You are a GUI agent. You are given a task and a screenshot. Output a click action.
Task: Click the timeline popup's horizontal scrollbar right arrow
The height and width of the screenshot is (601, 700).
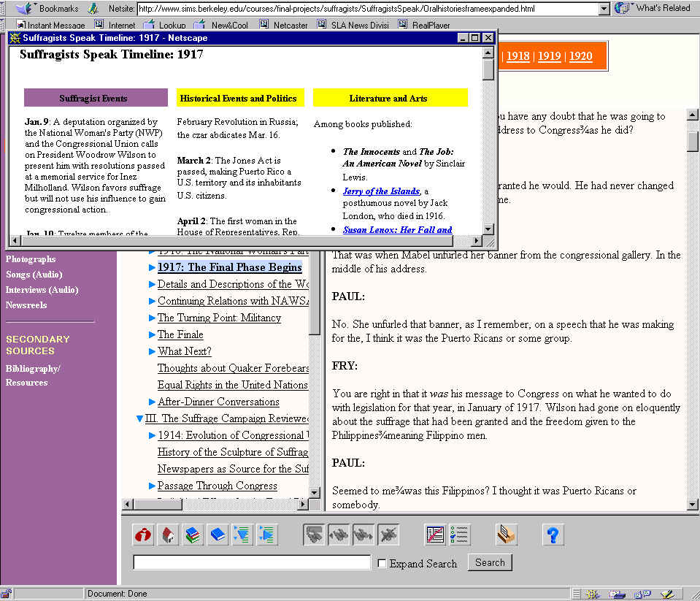coord(477,241)
